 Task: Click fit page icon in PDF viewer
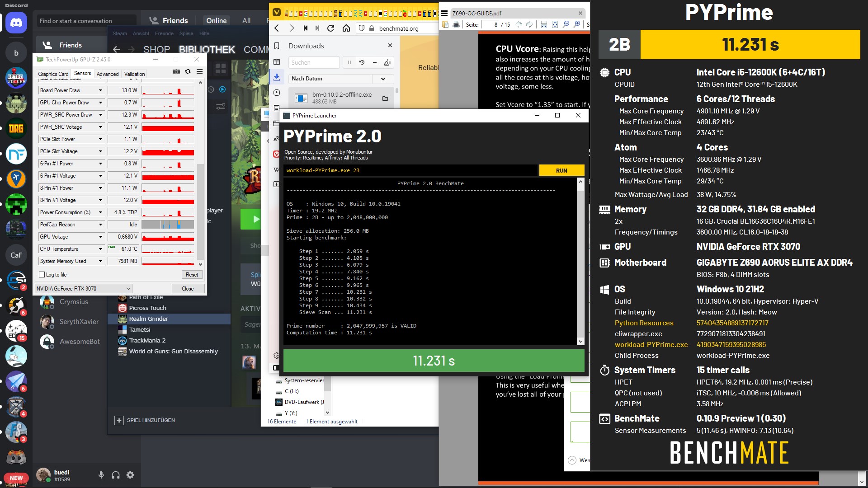[555, 24]
